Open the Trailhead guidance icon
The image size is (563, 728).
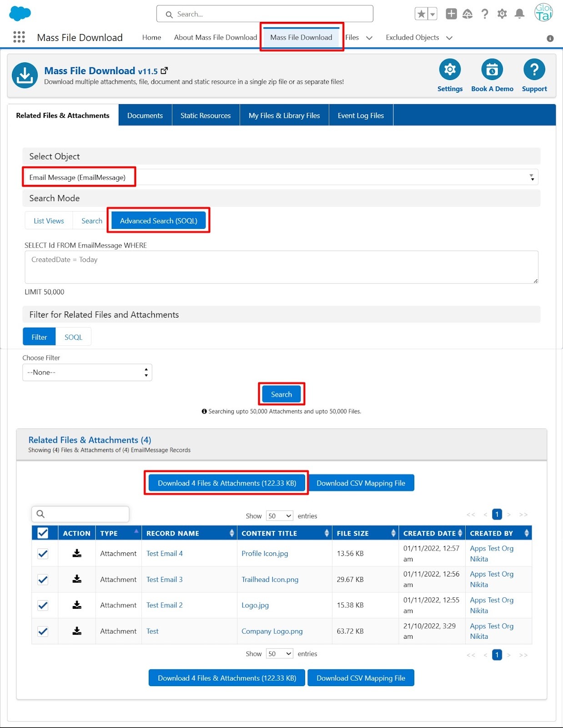[x=467, y=14]
